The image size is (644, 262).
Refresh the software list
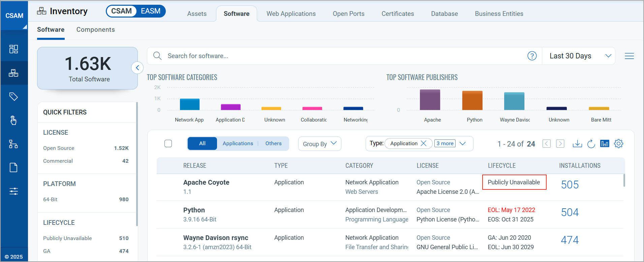pos(591,144)
